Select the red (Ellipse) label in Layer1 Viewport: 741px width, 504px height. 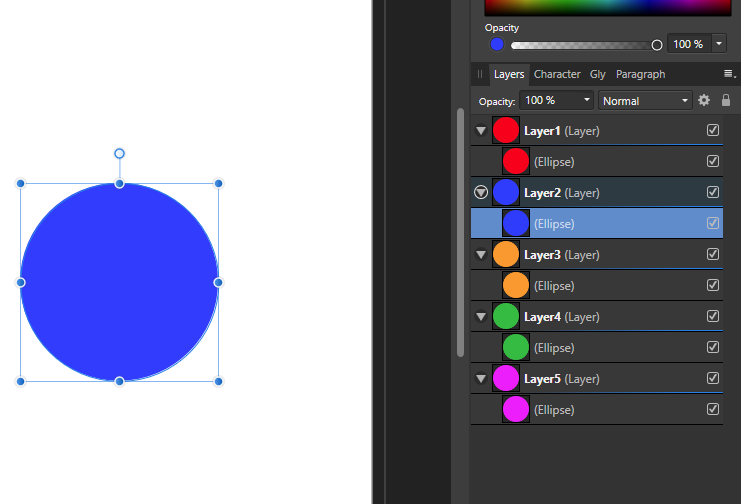point(554,162)
